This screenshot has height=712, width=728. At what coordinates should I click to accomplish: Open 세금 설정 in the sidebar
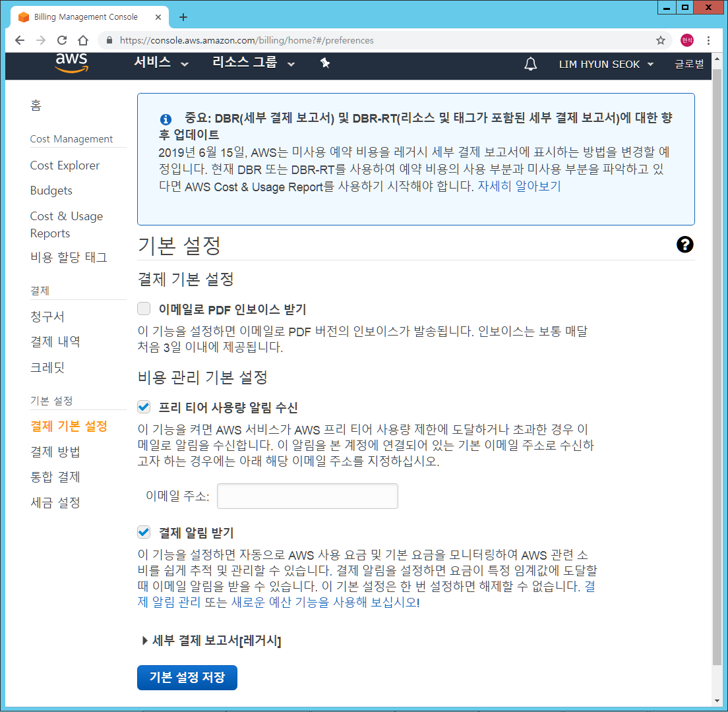(x=55, y=502)
